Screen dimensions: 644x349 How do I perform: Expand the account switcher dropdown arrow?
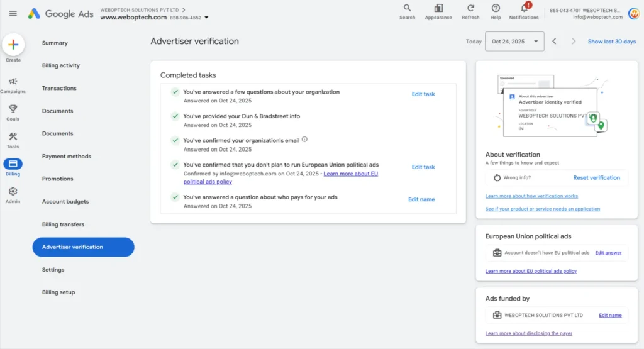(x=206, y=18)
